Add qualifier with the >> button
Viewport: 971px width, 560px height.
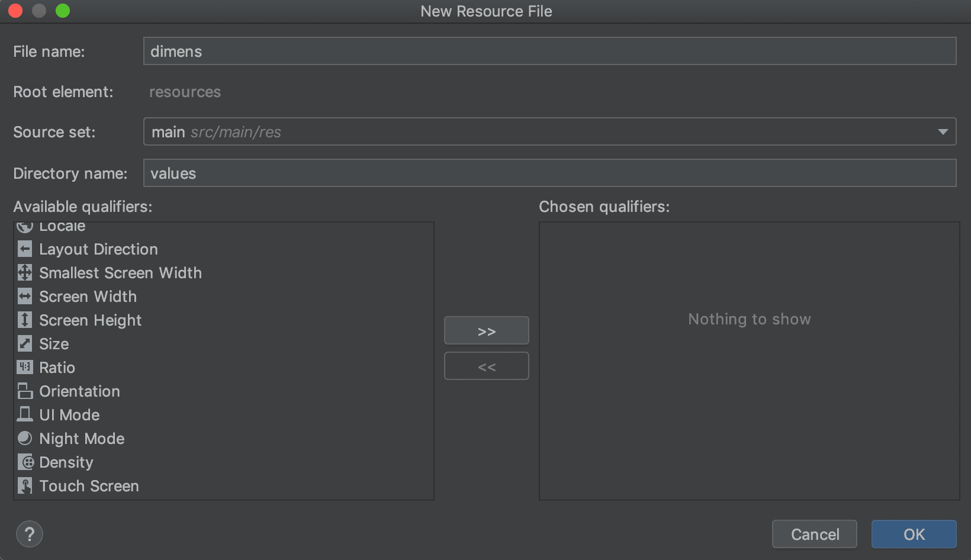pos(486,331)
